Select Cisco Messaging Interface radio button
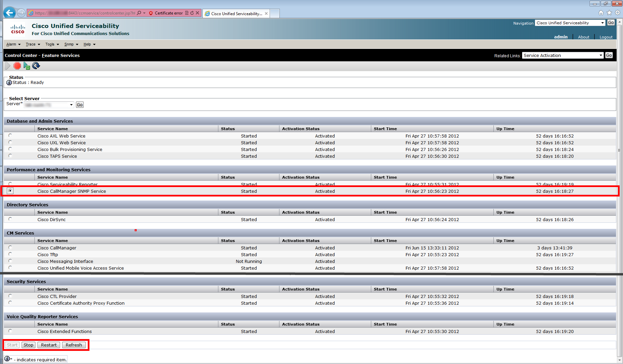Screen dimensions: 623x364 tap(10, 261)
